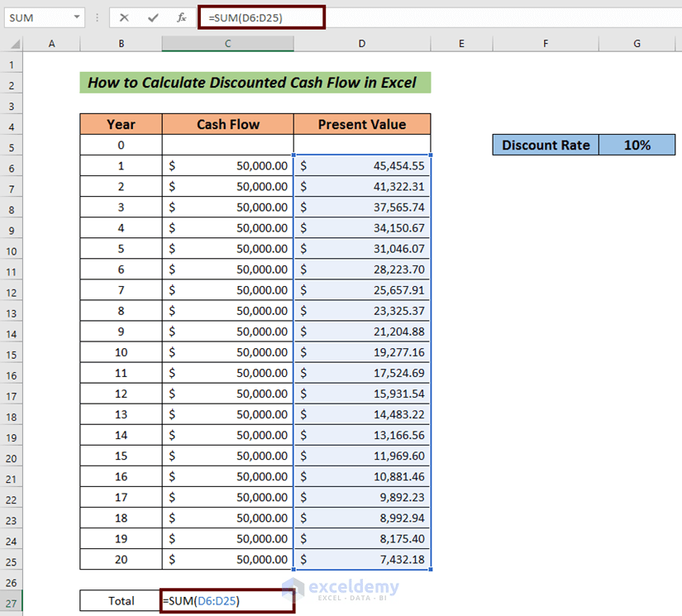Click the Total label cell in row 27
The height and width of the screenshot is (616, 682).
click(120, 601)
